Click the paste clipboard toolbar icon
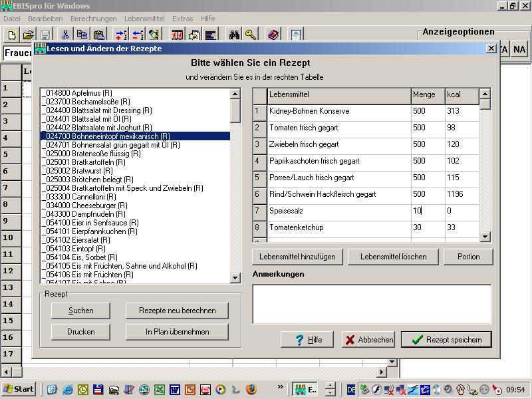Viewport: 532px width, 399px height. tap(98, 35)
